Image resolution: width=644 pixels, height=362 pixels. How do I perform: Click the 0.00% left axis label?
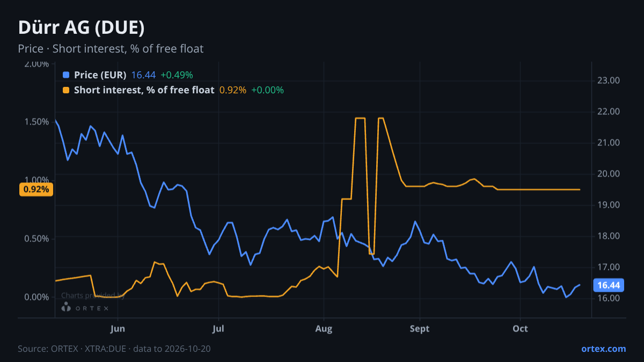(36, 297)
